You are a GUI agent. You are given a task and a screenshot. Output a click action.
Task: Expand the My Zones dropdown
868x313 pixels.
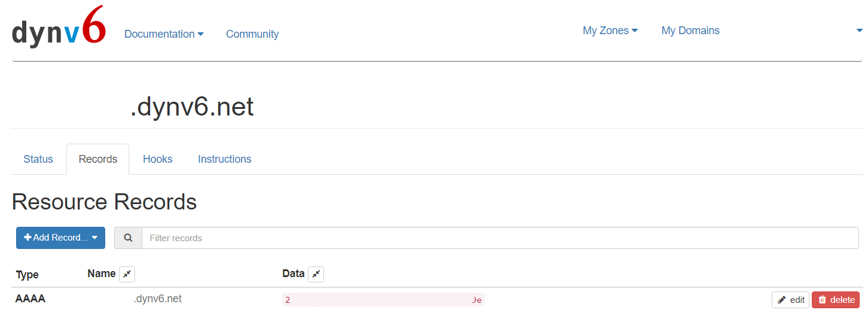[610, 31]
